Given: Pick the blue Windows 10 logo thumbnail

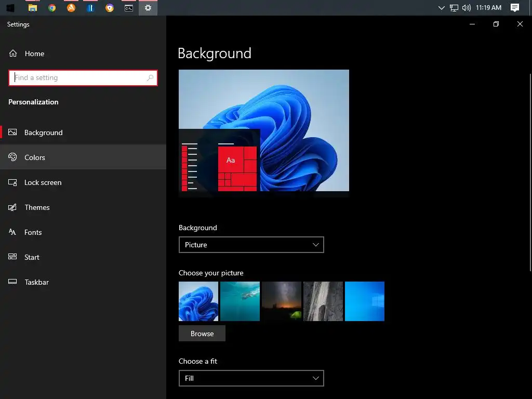Looking at the screenshot, I should [x=365, y=301].
